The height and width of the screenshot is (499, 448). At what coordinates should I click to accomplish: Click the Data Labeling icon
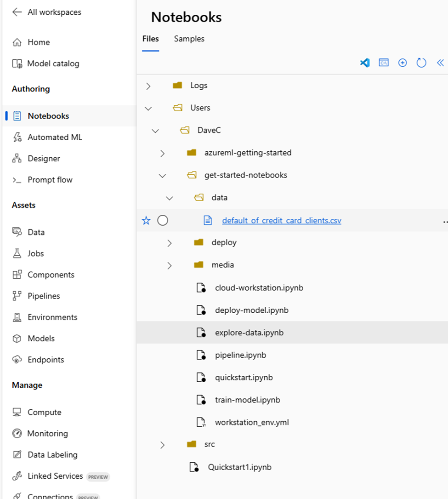click(x=17, y=454)
